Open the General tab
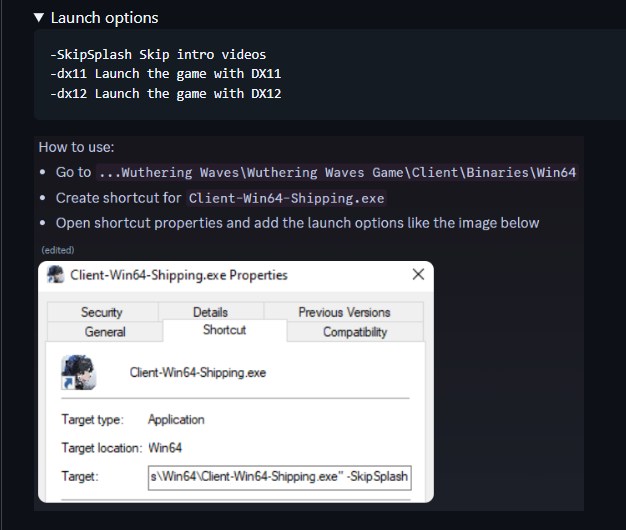This screenshot has width=626, height=530. 105,332
